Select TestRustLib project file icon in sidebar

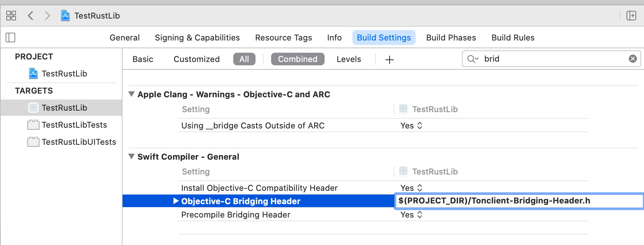coord(33,73)
